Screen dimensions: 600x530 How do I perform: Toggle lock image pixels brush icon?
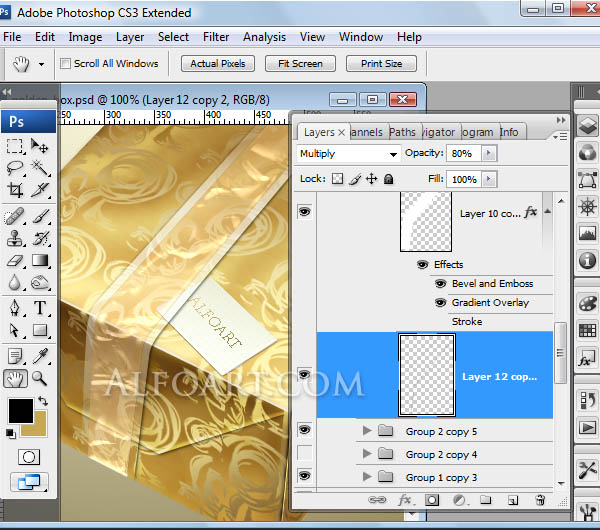(355, 179)
